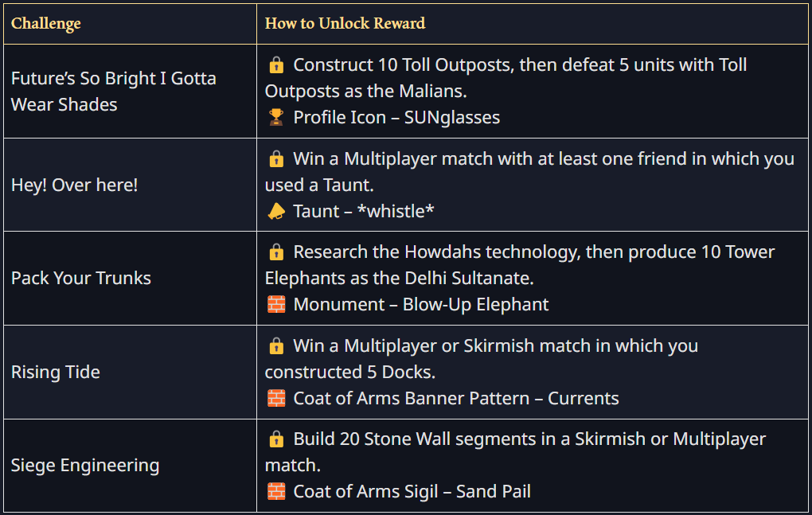Click the How to Unlock Reward header
This screenshot has height=515, width=812.
345,23
